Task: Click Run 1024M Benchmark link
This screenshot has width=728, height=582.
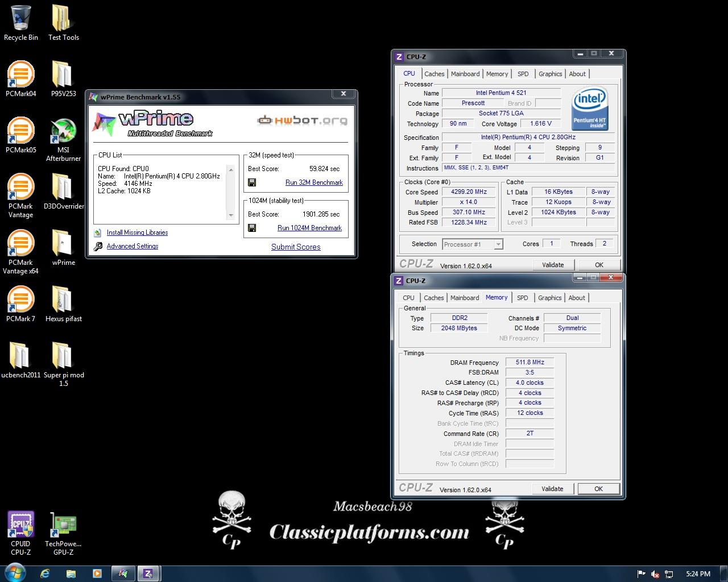Action: coord(309,228)
